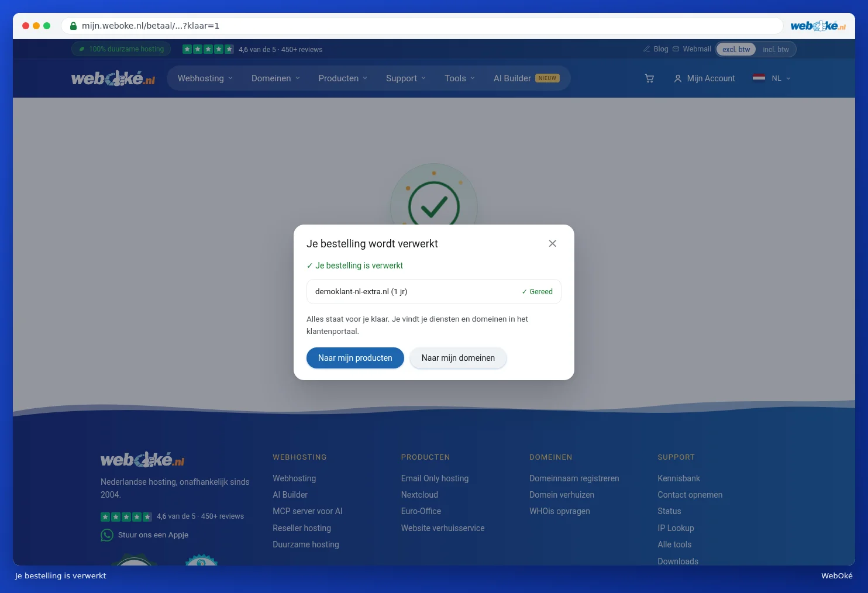Click the footer review stars
This screenshot has width=868, height=593.
pyautogui.click(x=126, y=516)
